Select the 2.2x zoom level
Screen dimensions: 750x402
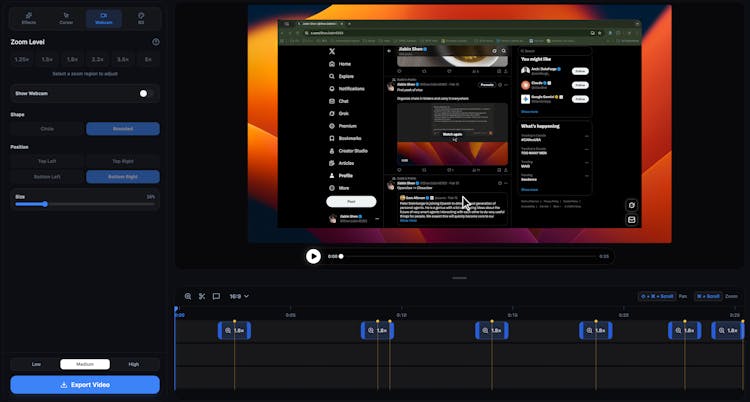[x=98, y=60]
